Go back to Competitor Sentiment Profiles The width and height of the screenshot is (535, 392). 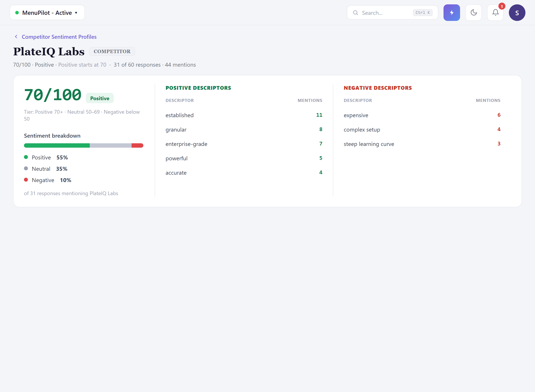pyautogui.click(x=59, y=37)
